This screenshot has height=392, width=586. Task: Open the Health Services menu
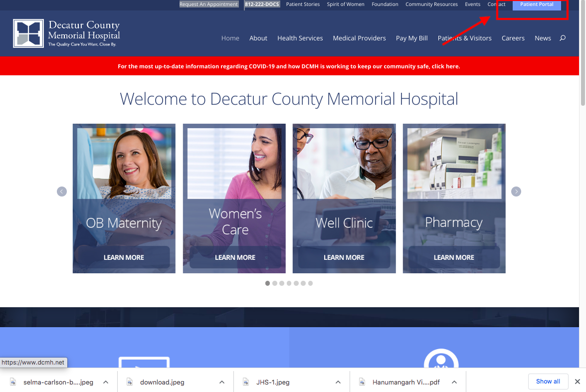(300, 38)
